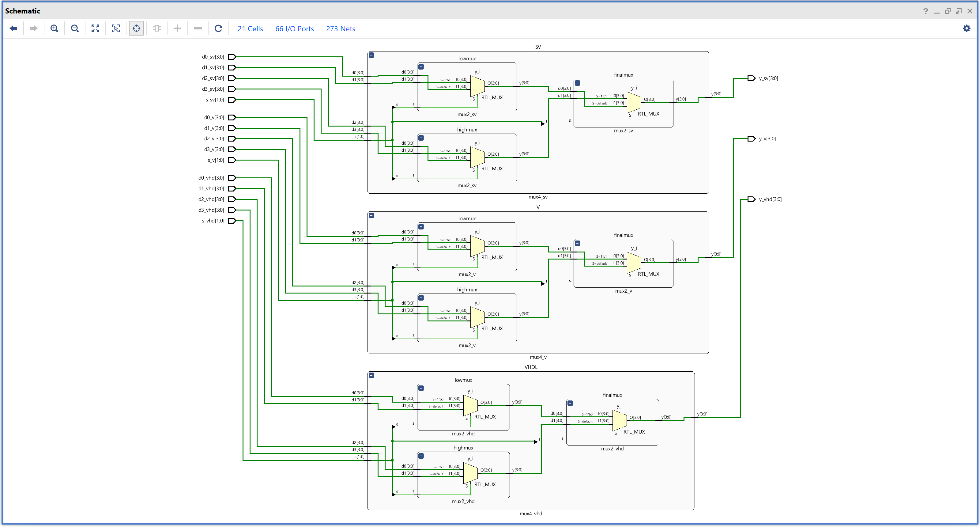980x527 pixels.
Task: Collapse the mux4_sv hierarchy block
Action: coord(371,55)
